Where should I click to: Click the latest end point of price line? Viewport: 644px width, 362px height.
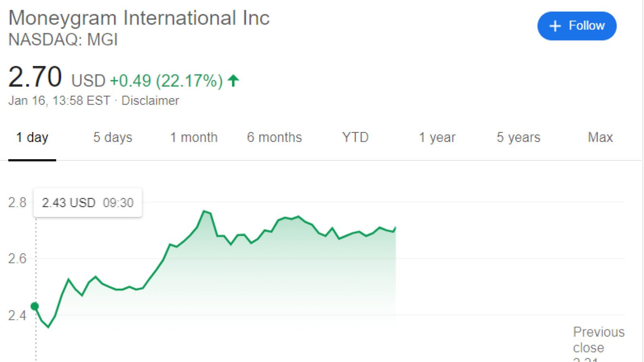396,228
